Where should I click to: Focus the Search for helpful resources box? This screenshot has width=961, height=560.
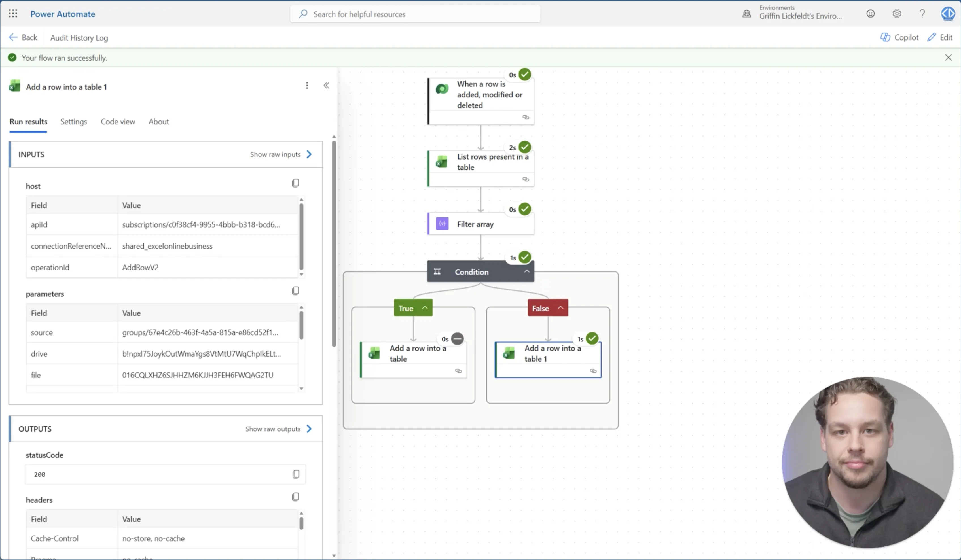pos(415,14)
